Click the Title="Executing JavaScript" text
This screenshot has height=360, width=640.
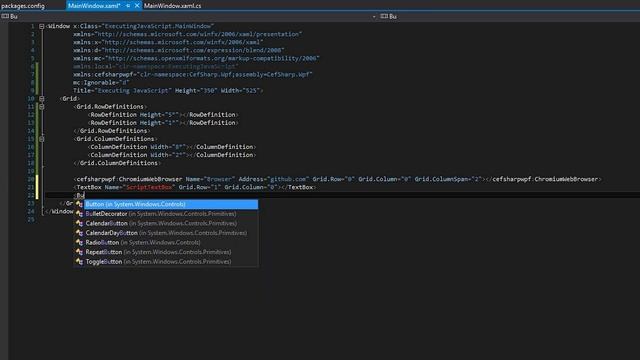tap(122, 91)
